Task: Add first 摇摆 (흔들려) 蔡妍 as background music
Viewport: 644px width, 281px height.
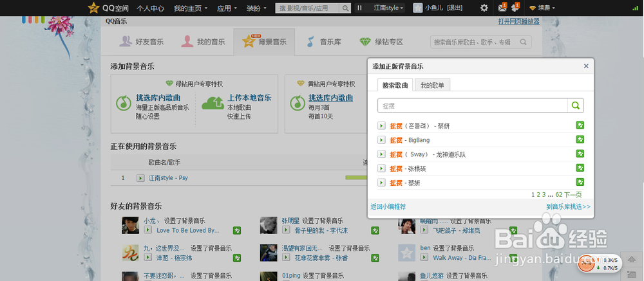Action: pos(580,125)
